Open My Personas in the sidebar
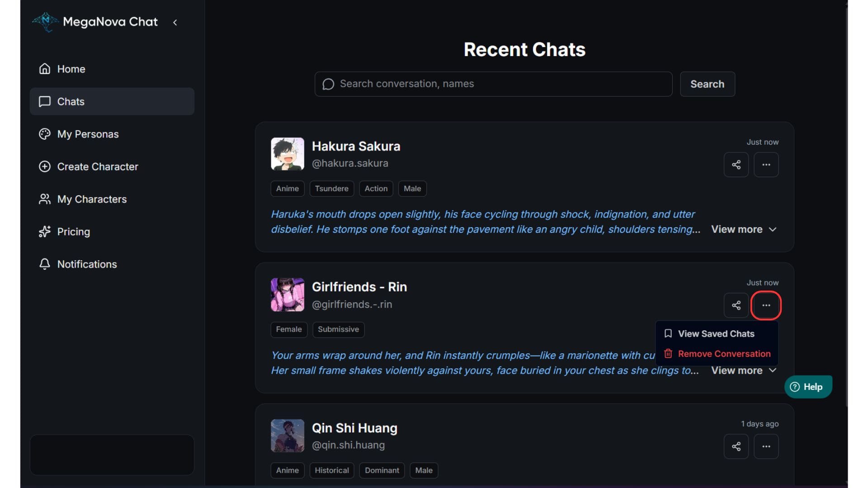Image resolution: width=868 pixels, height=488 pixels. click(88, 134)
